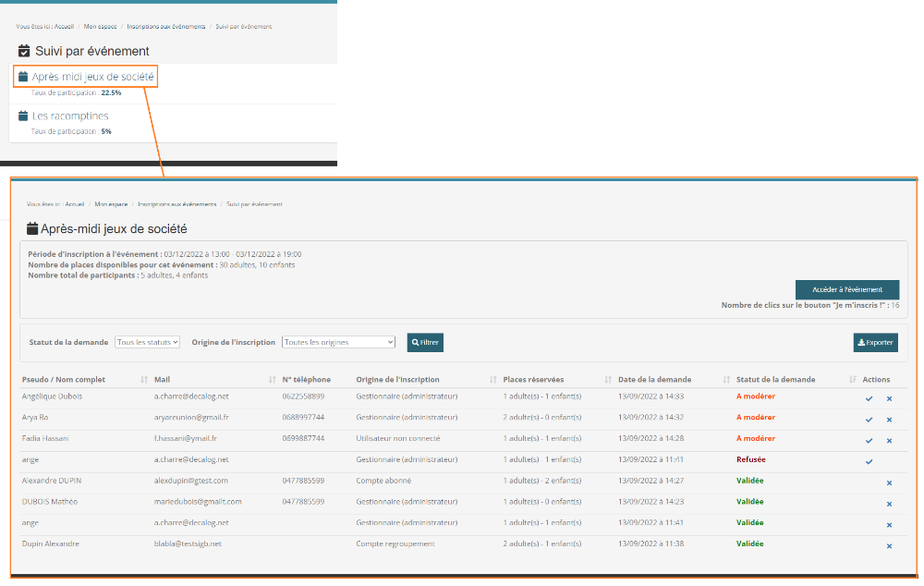Open 'Après midi jeux de société' in event list
This screenshot has width=924, height=586.
(x=92, y=77)
